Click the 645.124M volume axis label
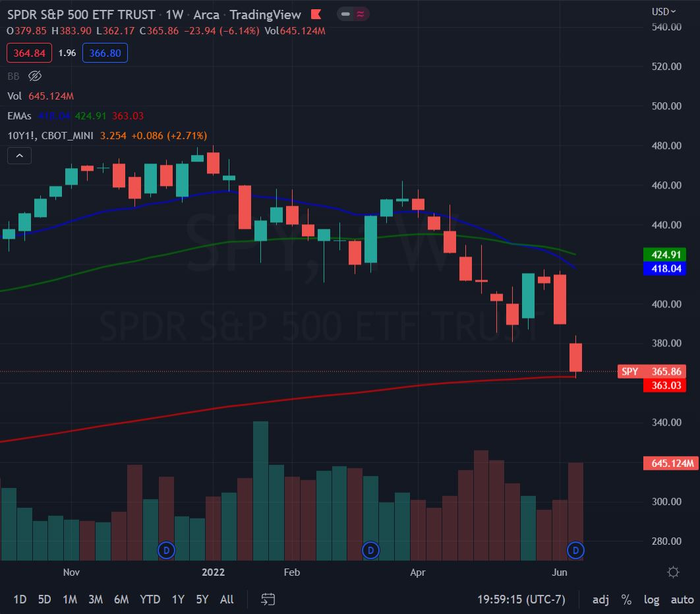This screenshot has width=700, height=614. (x=670, y=463)
